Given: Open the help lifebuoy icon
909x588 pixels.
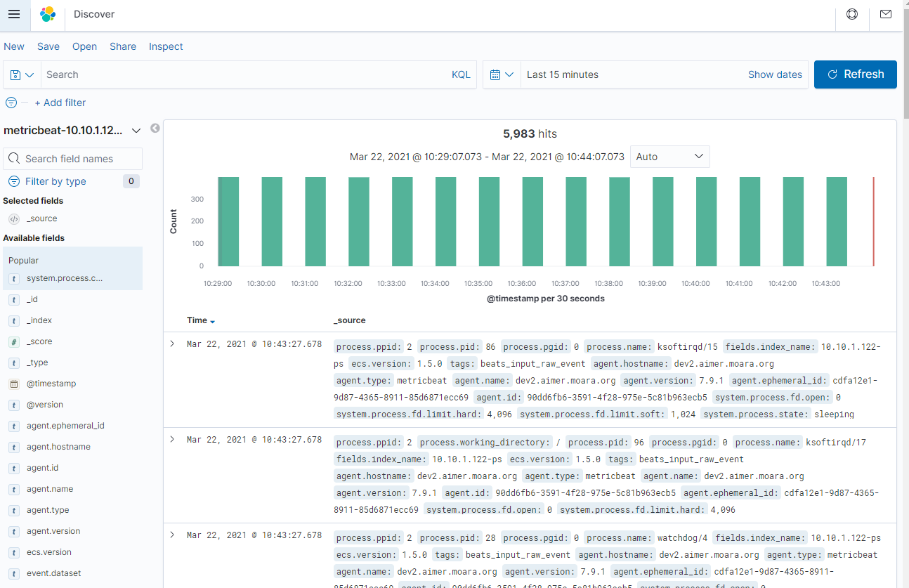Looking at the screenshot, I should point(852,14).
